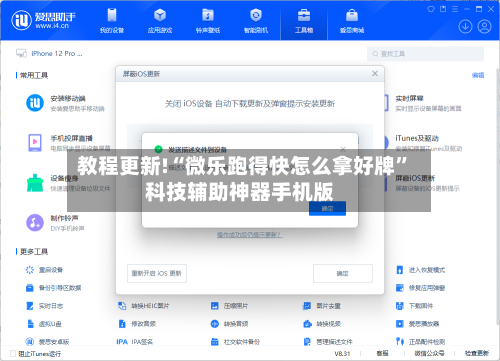Open 备份引导区数据 tool
The width and height of the screenshot is (500, 361).
pyautogui.click(x=53, y=288)
